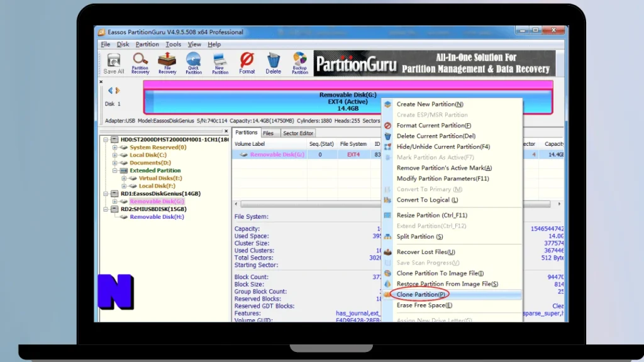Click the Save All toolbar icon
The image size is (644, 362).
(113, 63)
